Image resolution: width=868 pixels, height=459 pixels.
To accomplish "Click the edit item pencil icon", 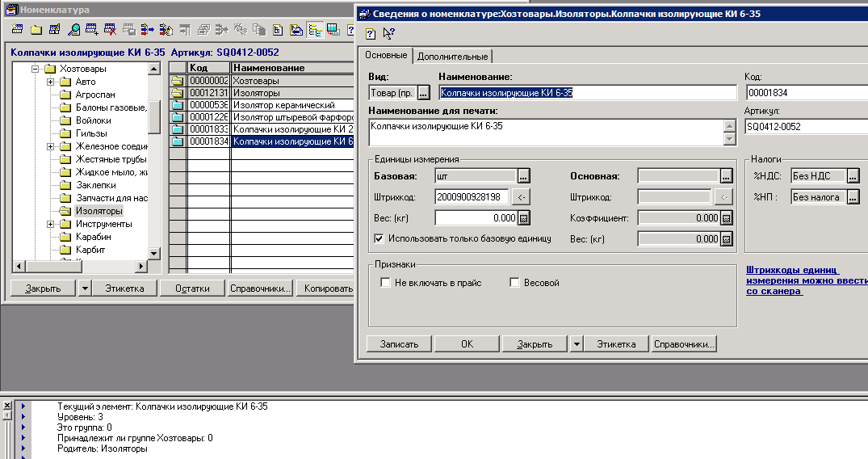I will pos(55,31).
